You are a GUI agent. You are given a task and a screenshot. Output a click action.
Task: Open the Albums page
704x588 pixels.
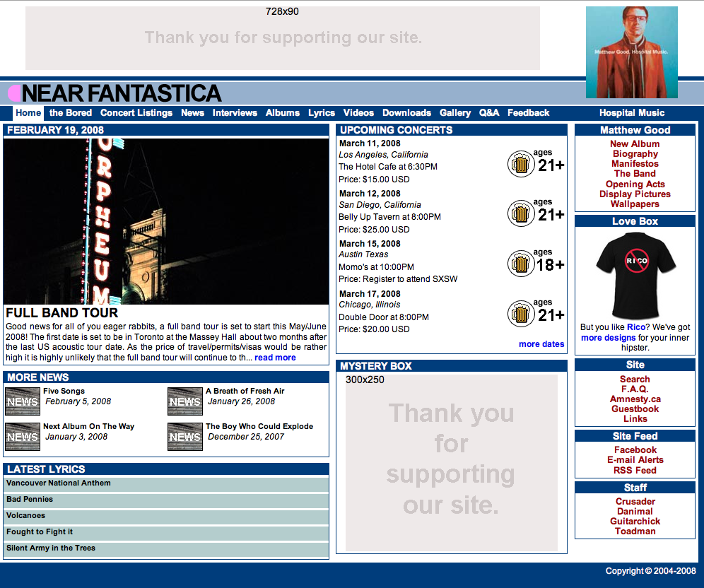[283, 112]
